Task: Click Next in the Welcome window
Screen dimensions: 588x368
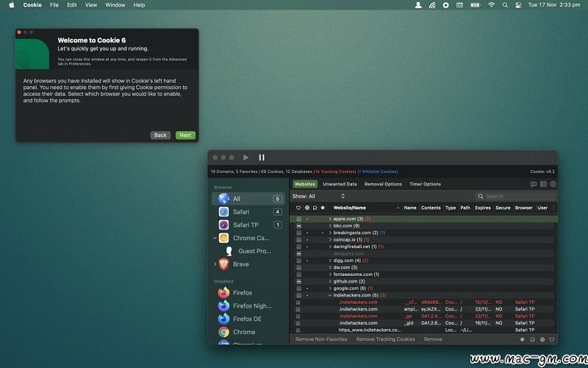Action: coord(185,135)
